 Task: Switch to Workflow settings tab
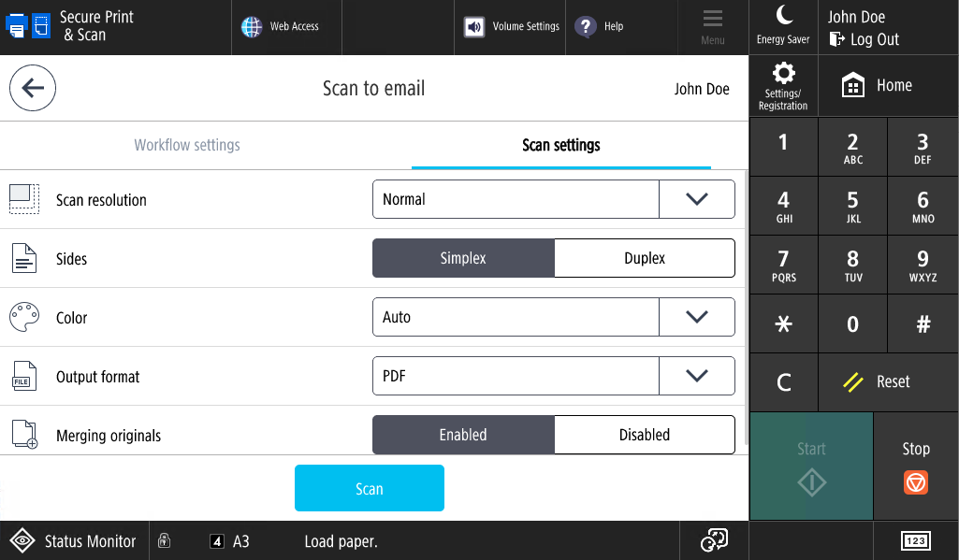coord(187,145)
